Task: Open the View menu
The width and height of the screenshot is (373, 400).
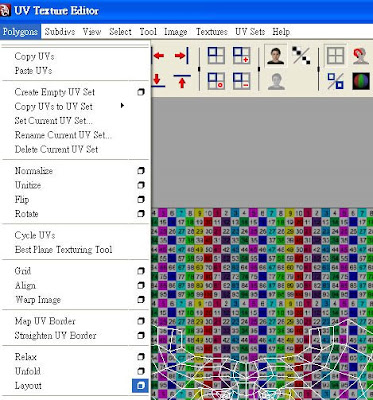Action: click(x=92, y=32)
